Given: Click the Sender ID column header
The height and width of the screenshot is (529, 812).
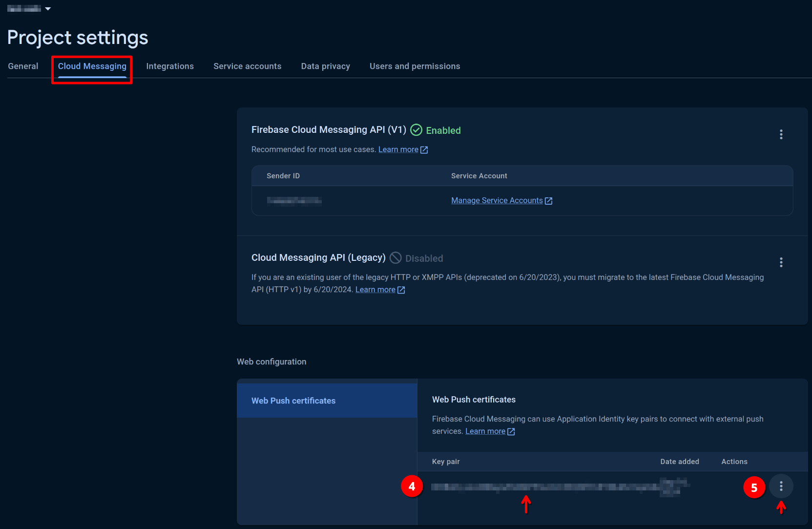Looking at the screenshot, I should (283, 176).
